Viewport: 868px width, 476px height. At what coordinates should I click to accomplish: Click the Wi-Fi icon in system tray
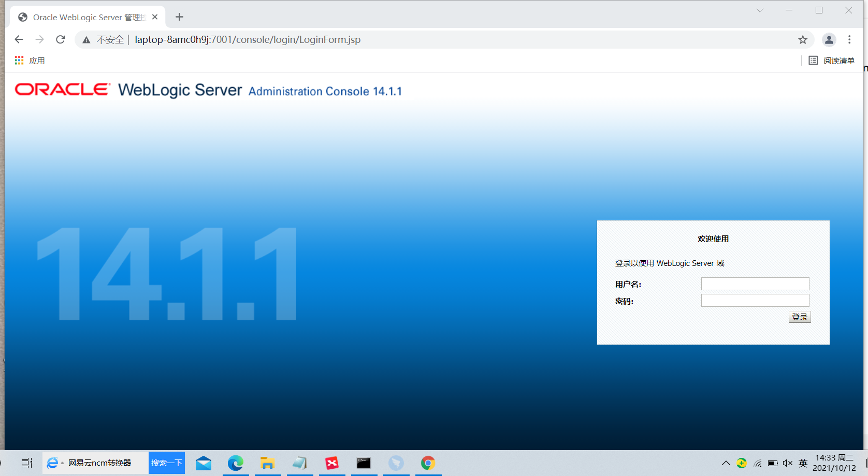pyautogui.click(x=757, y=463)
